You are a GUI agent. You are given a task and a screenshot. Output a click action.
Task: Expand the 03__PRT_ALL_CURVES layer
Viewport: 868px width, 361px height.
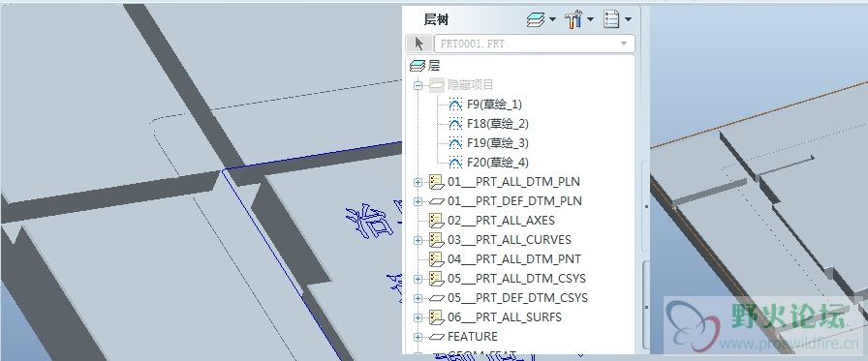tap(418, 240)
